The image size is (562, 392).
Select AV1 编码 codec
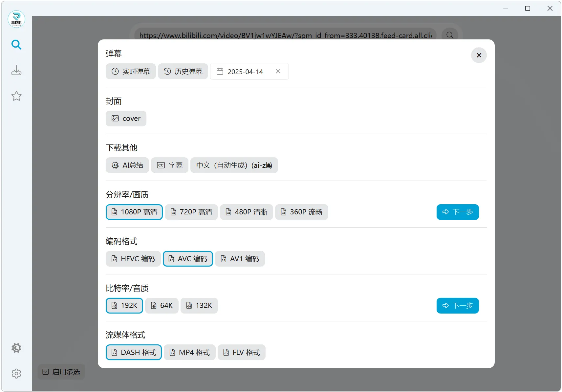click(240, 259)
